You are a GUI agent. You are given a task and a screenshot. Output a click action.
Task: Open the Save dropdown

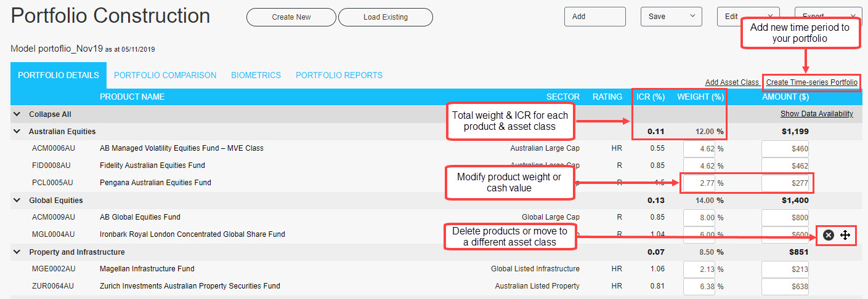click(671, 17)
